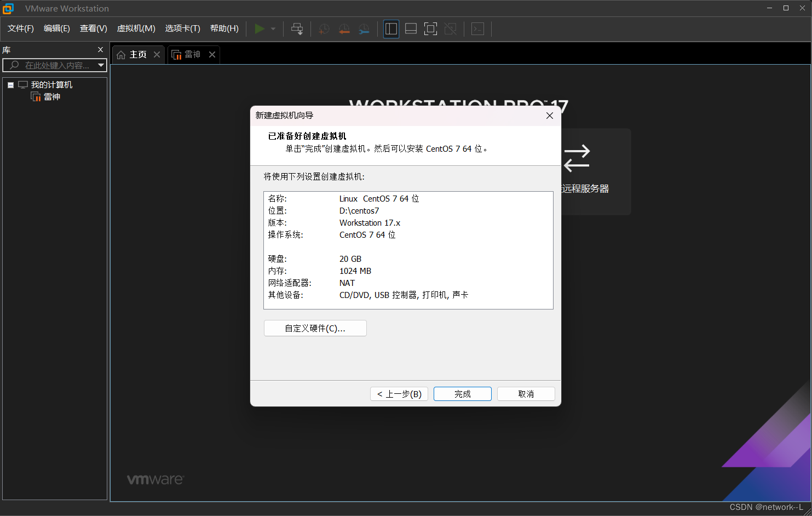Click the VMware Workstation app logo
812x516 pixels.
tap(8, 8)
